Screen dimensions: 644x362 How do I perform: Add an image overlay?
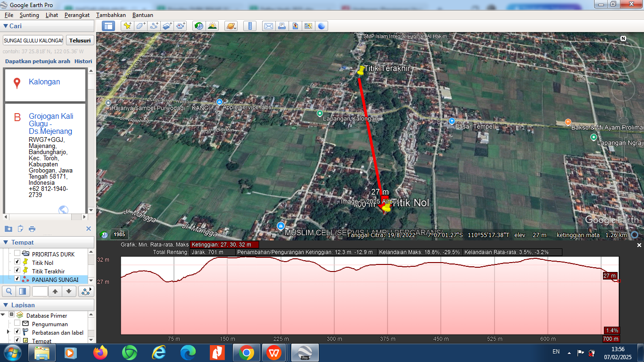tap(168, 26)
